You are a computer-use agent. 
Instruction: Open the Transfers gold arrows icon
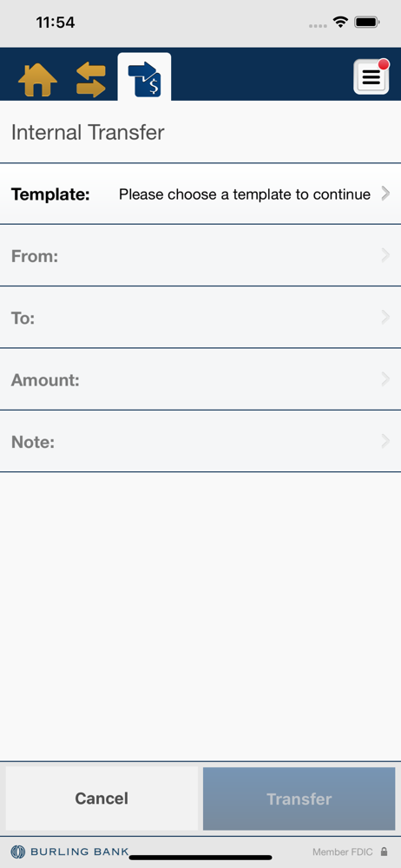pos(91,80)
